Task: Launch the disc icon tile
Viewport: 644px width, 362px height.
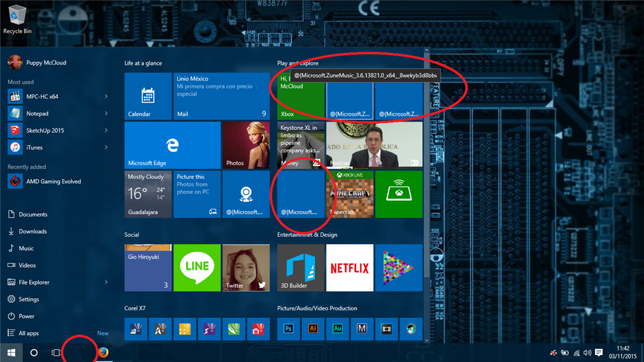Action: 411,329
